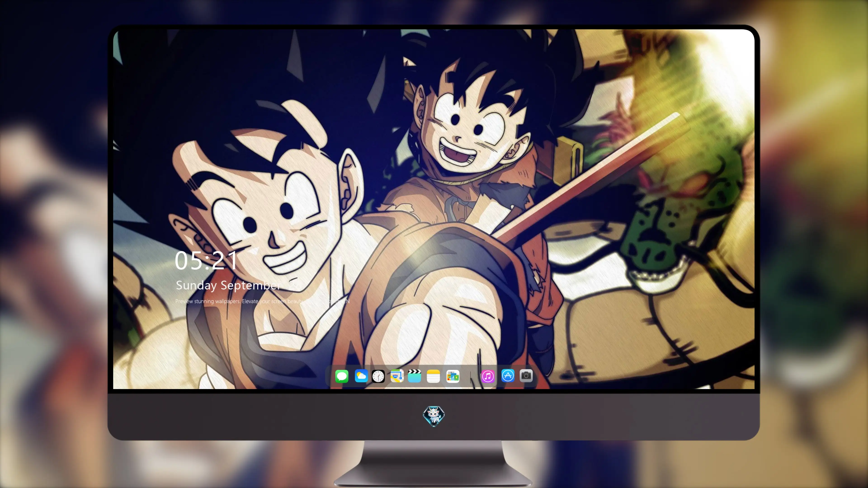Image resolution: width=868 pixels, height=488 pixels.
Task: Open the Messages app in the dock
Action: coord(342,376)
